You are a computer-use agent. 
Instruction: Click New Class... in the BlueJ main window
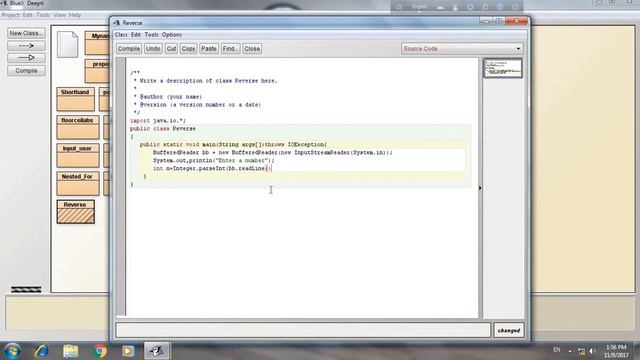click(x=26, y=33)
